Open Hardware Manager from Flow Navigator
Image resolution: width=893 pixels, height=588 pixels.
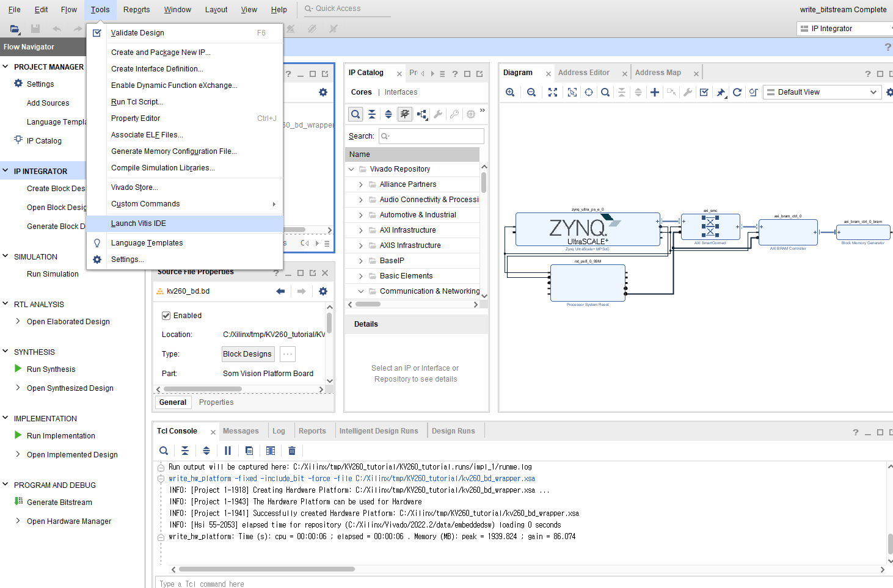pos(69,521)
